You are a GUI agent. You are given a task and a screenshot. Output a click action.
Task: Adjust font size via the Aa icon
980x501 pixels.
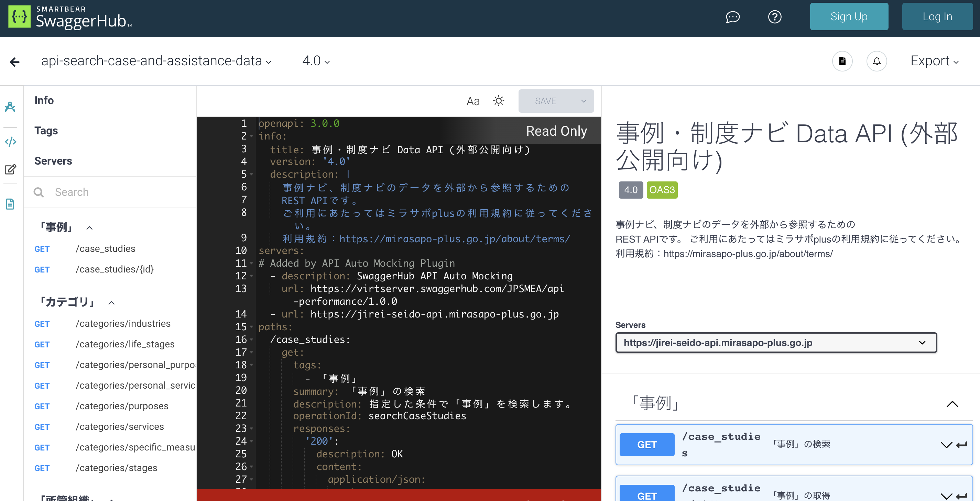click(x=473, y=101)
